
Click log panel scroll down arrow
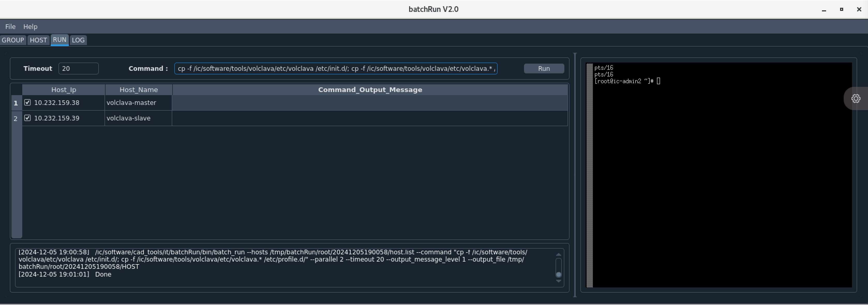coord(558,281)
